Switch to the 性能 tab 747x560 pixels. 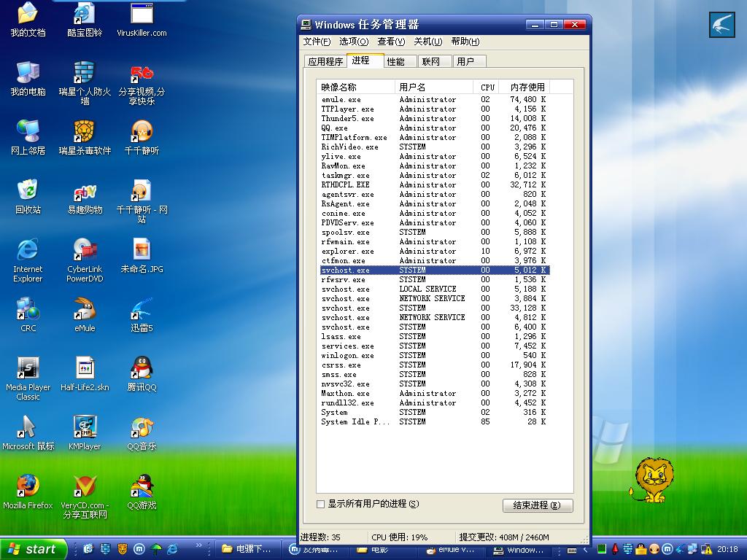[396, 62]
